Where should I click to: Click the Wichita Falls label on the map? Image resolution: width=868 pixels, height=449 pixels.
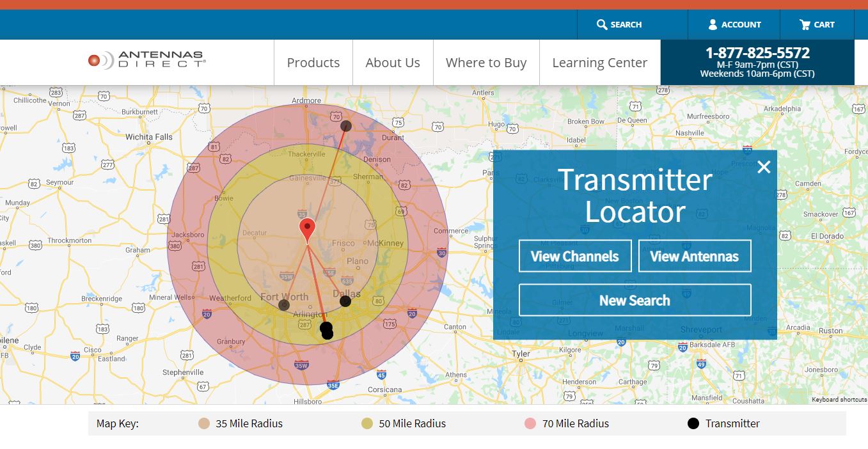click(149, 137)
